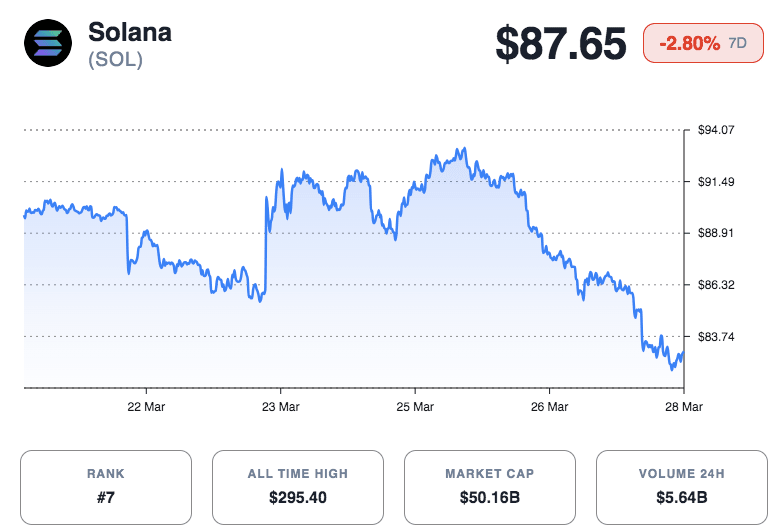Click the $94.07 price axis label
This screenshot has height=531, width=782.
click(716, 130)
